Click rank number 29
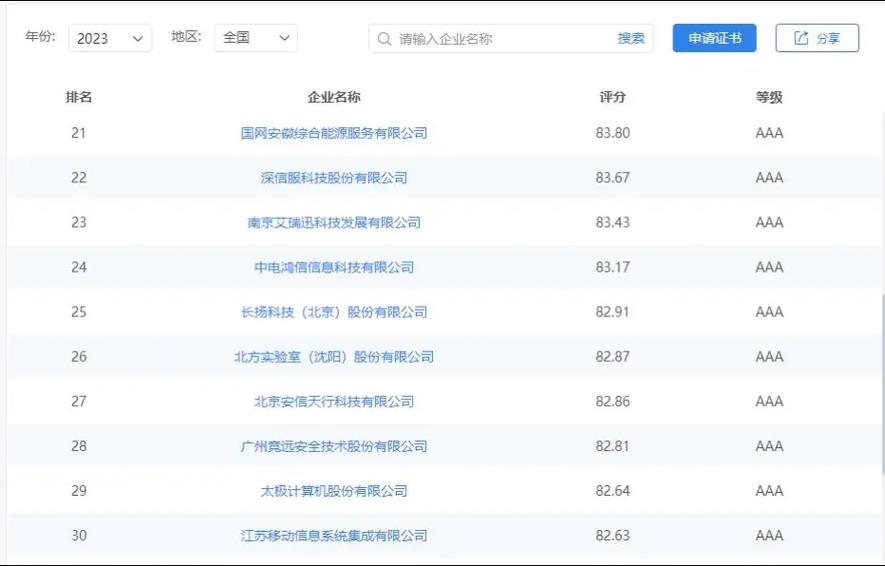This screenshot has width=885, height=566. pyautogui.click(x=78, y=490)
